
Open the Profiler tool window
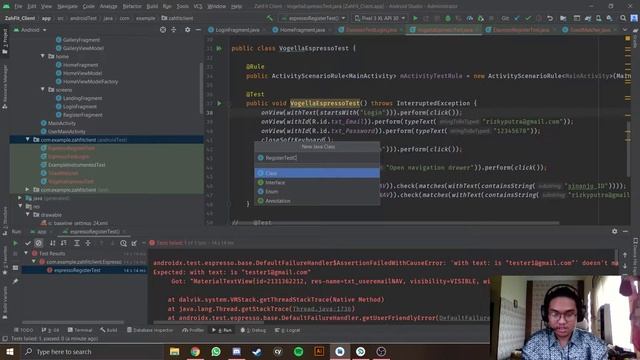(193, 330)
